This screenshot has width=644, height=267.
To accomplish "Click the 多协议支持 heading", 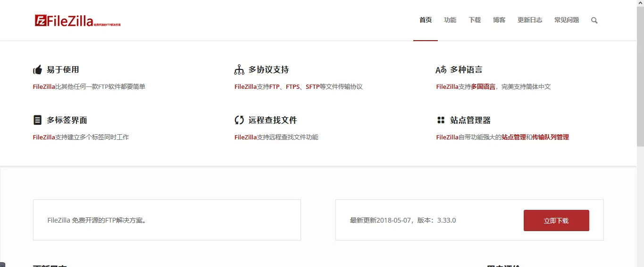I will click(268, 70).
